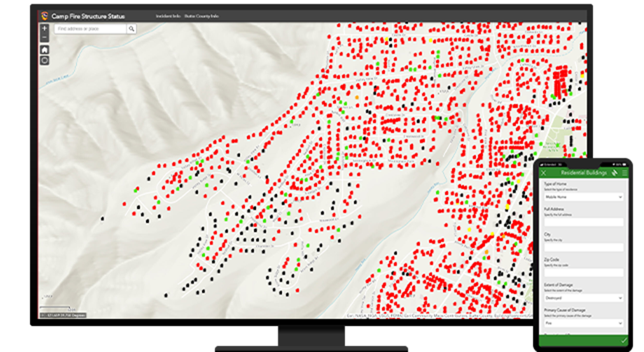Click the Zip Code input field
This screenshot has height=352, width=644.
tap(583, 273)
